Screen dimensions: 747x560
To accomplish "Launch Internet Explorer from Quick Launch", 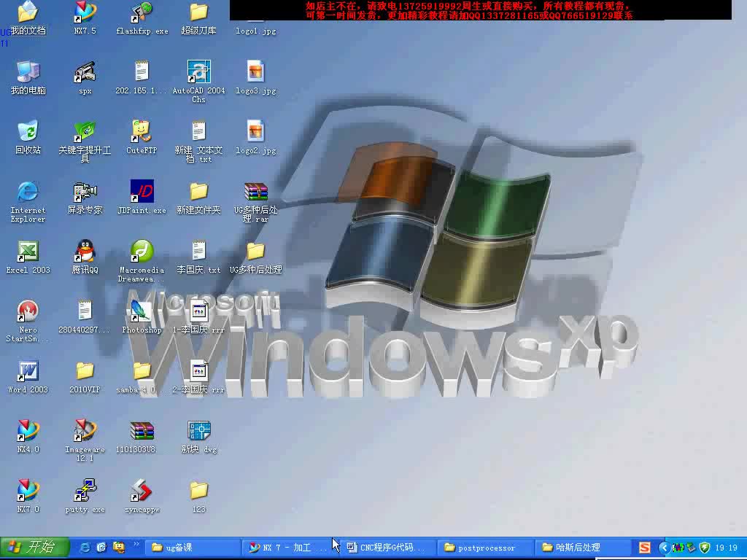I will (85, 547).
